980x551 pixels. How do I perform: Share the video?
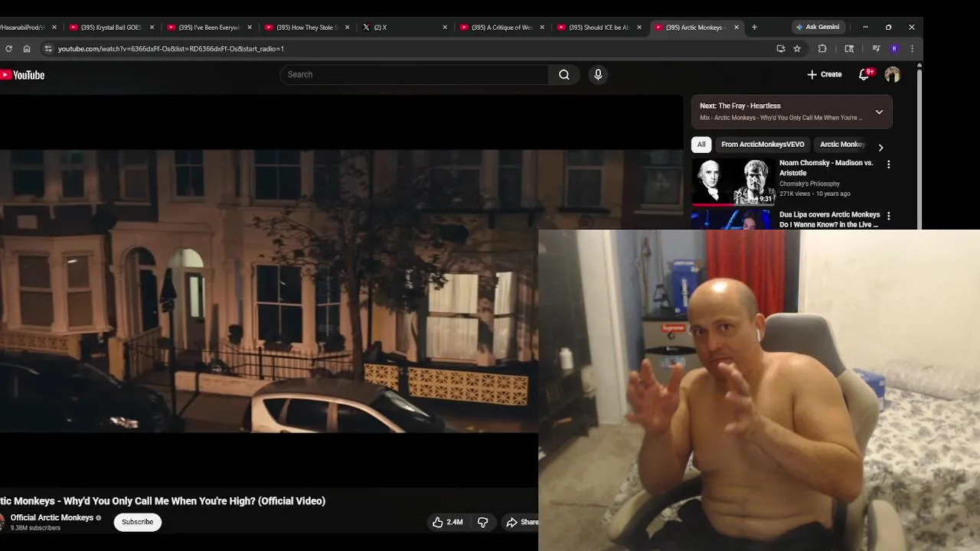(x=522, y=522)
